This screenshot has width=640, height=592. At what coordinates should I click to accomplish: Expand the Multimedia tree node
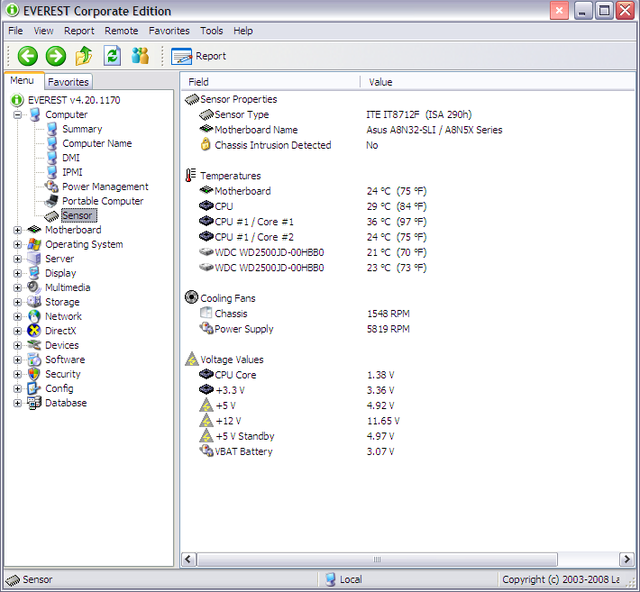pyautogui.click(x=18, y=287)
